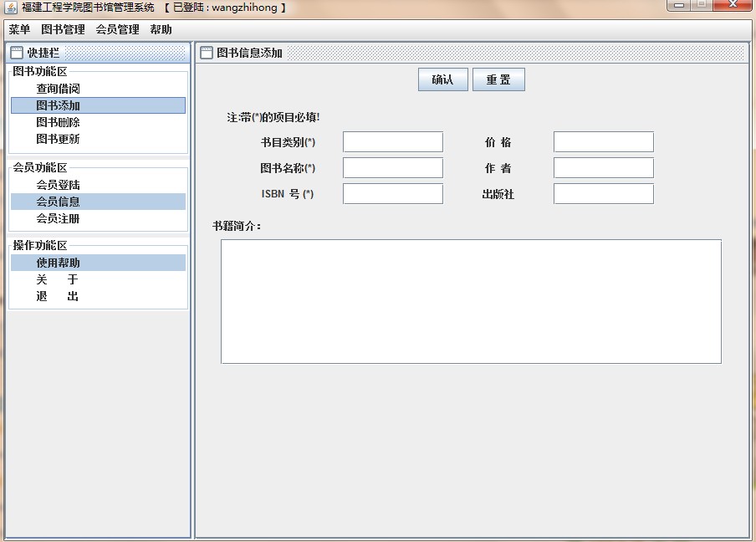Click the ISBN 号 input box

tap(392, 194)
